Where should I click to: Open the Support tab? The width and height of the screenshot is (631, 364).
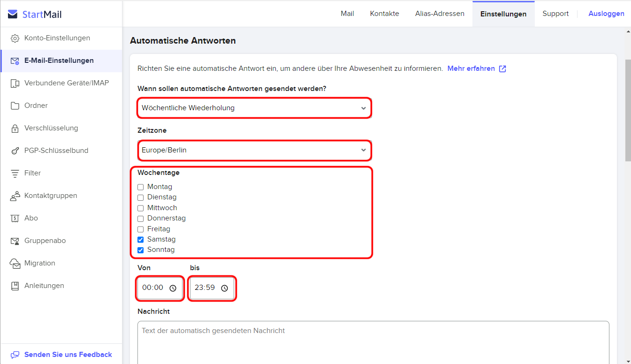pyautogui.click(x=555, y=14)
